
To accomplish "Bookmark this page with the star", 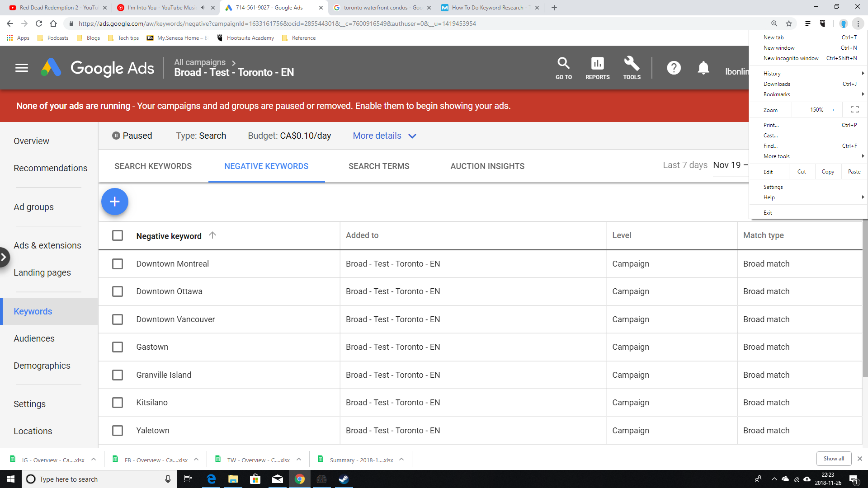I will tap(789, 23).
